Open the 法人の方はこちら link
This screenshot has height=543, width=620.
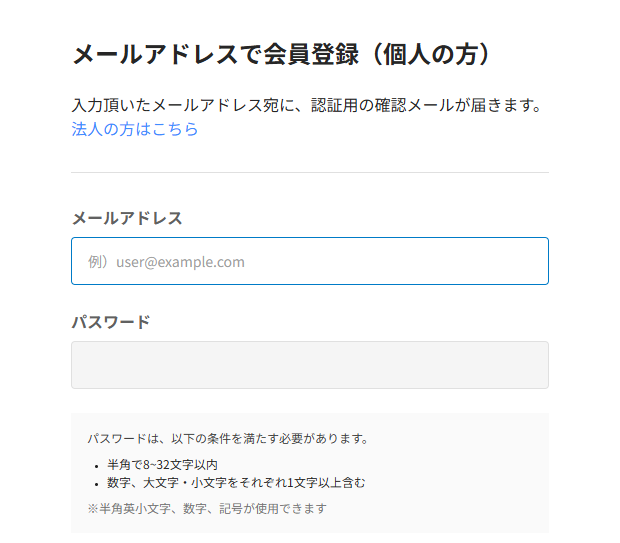click(135, 129)
